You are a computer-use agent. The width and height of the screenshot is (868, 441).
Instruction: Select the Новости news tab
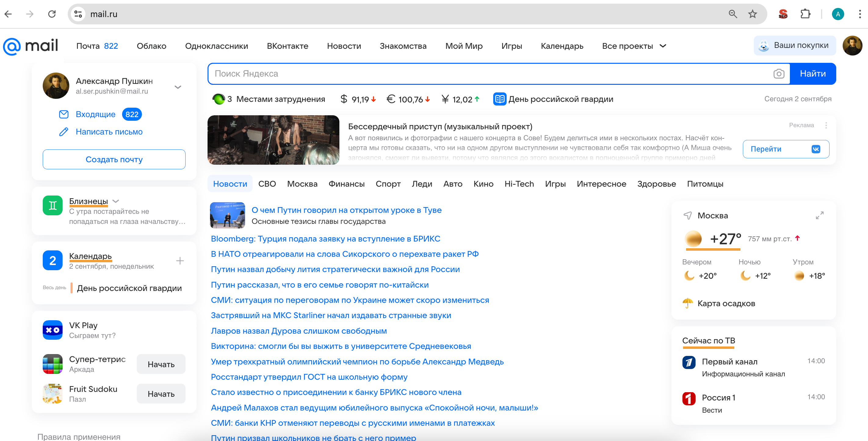pyautogui.click(x=230, y=184)
